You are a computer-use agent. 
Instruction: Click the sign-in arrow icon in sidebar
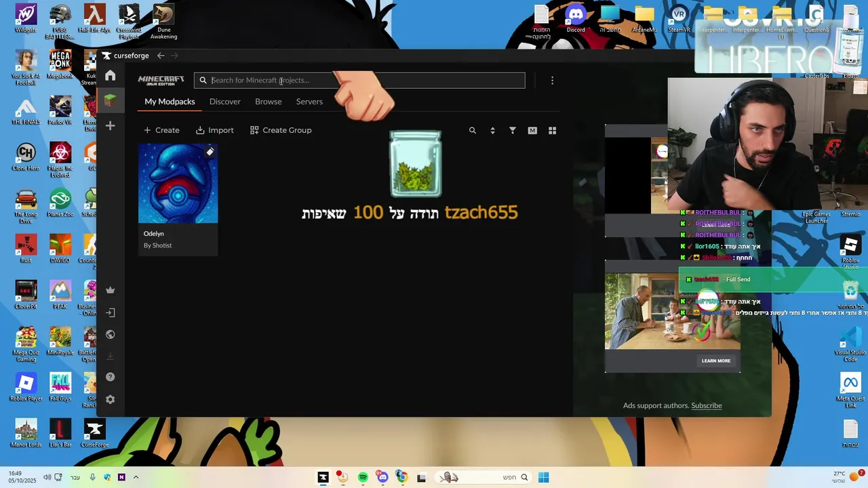[x=111, y=312]
